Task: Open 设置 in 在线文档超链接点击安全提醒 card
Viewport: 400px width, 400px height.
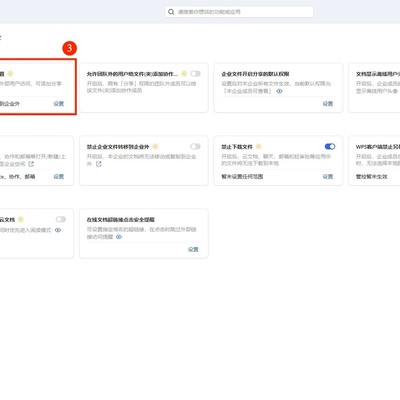Action: tap(193, 249)
